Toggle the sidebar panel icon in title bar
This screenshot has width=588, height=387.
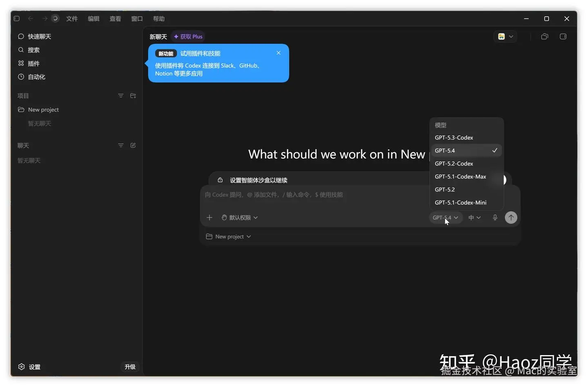tap(17, 18)
